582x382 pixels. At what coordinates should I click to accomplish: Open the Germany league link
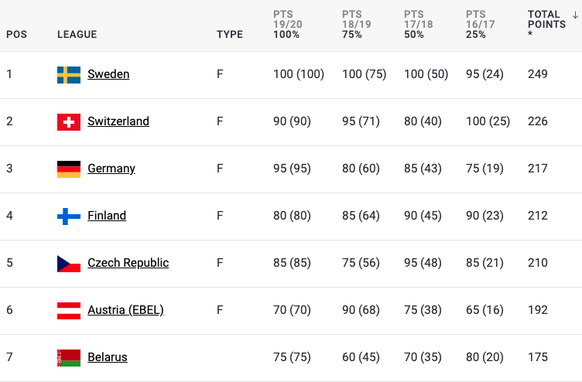[x=111, y=169]
